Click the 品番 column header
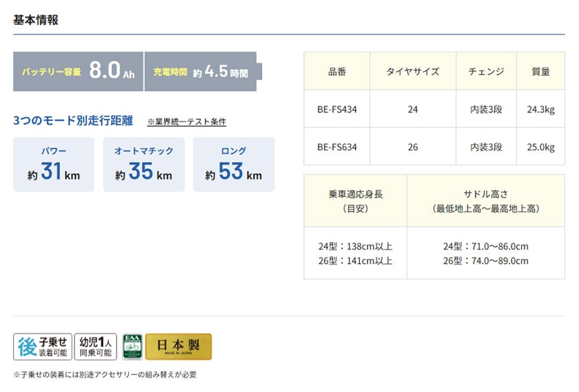 tap(337, 71)
